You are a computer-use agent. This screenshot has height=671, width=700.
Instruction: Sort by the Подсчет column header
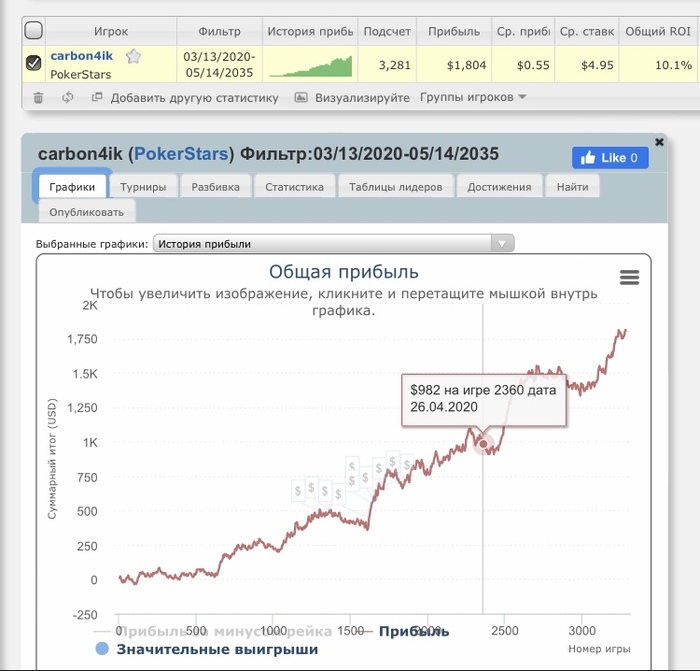[x=387, y=31]
